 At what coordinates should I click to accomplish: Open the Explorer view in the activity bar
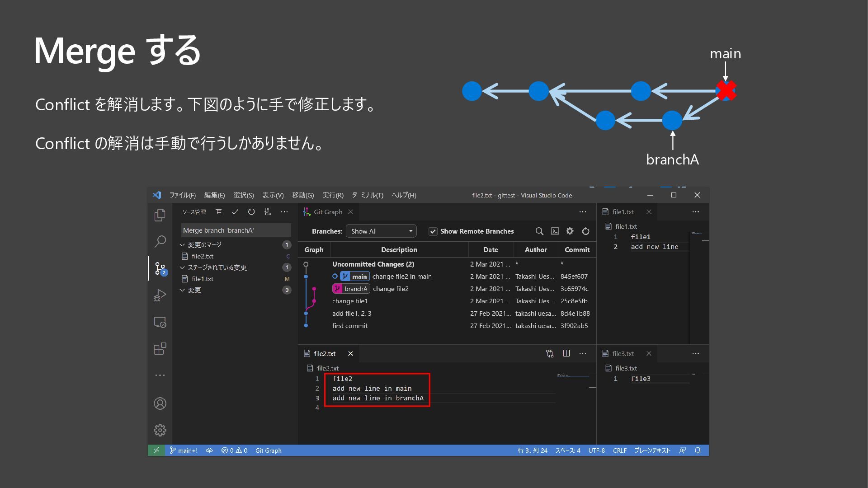click(x=160, y=215)
